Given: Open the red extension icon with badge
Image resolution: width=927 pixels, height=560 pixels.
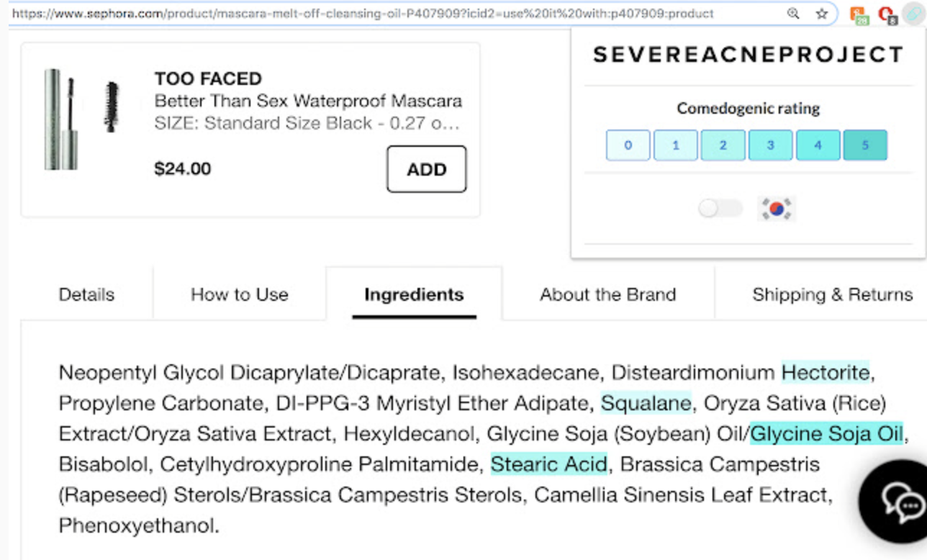Looking at the screenshot, I should 887,14.
